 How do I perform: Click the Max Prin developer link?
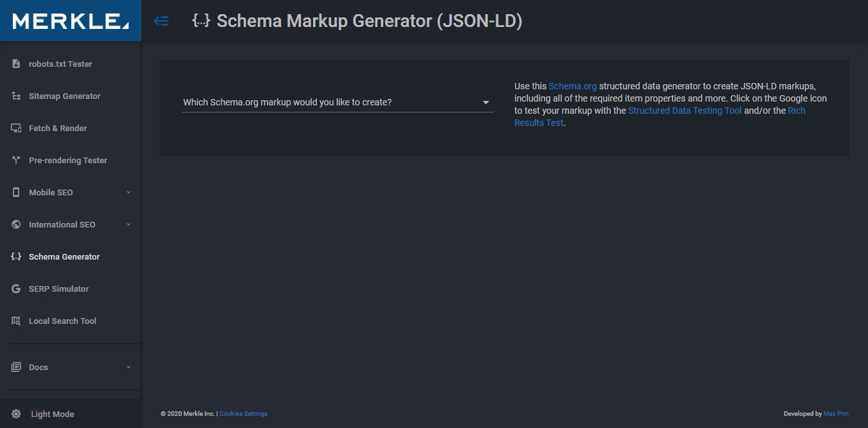(836, 413)
